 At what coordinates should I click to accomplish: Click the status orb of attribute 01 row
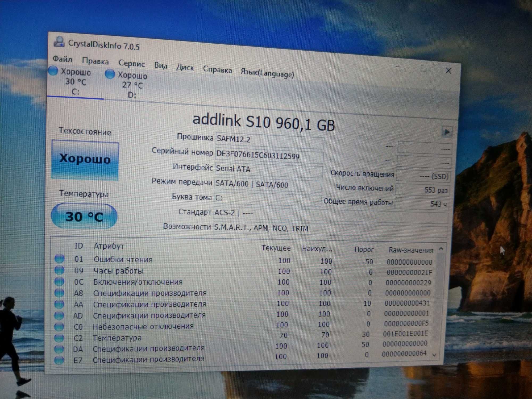tap(60, 258)
